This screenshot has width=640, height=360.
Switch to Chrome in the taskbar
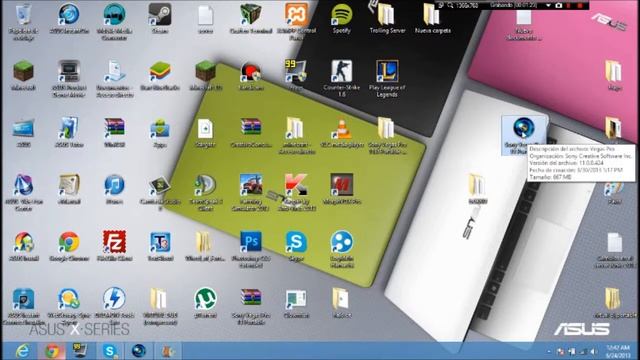click(x=52, y=351)
